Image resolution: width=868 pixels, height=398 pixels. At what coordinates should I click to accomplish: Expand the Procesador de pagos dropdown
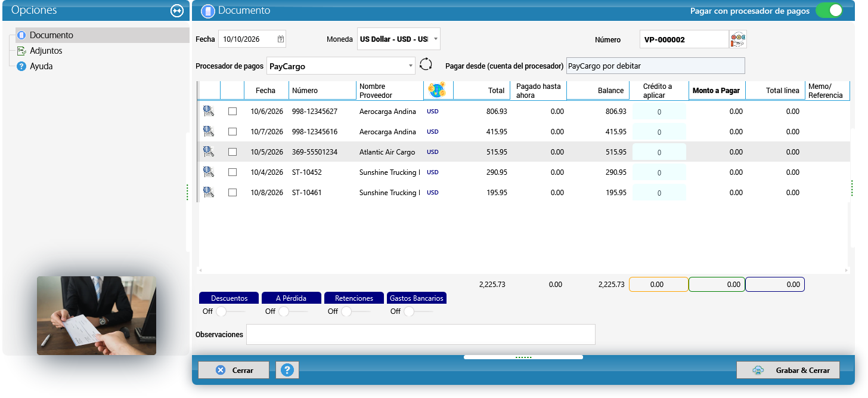[411, 66]
